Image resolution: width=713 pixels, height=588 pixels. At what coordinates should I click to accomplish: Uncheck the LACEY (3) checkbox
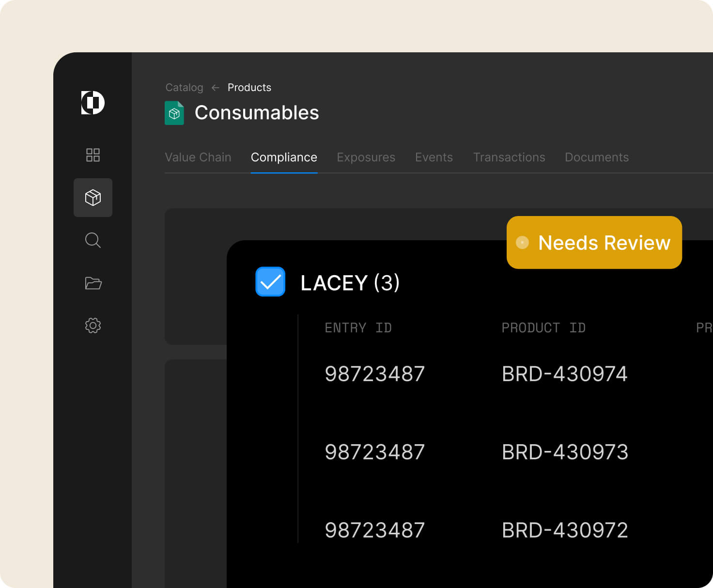pos(270,281)
